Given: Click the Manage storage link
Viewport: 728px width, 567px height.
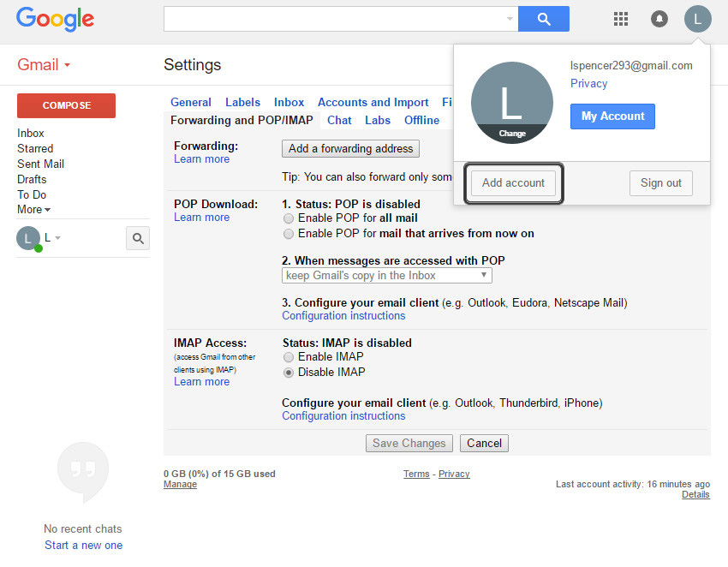Looking at the screenshot, I should tap(180, 484).
